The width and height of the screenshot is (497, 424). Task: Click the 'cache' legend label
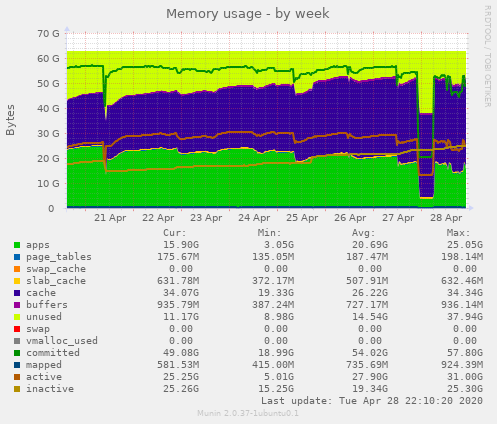coord(41,293)
